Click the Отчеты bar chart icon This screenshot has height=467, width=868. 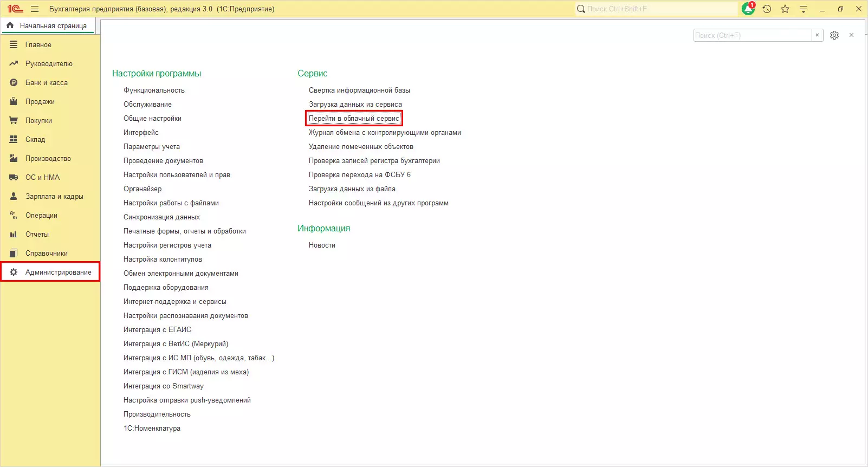pyautogui.click(x=14, y=234)
